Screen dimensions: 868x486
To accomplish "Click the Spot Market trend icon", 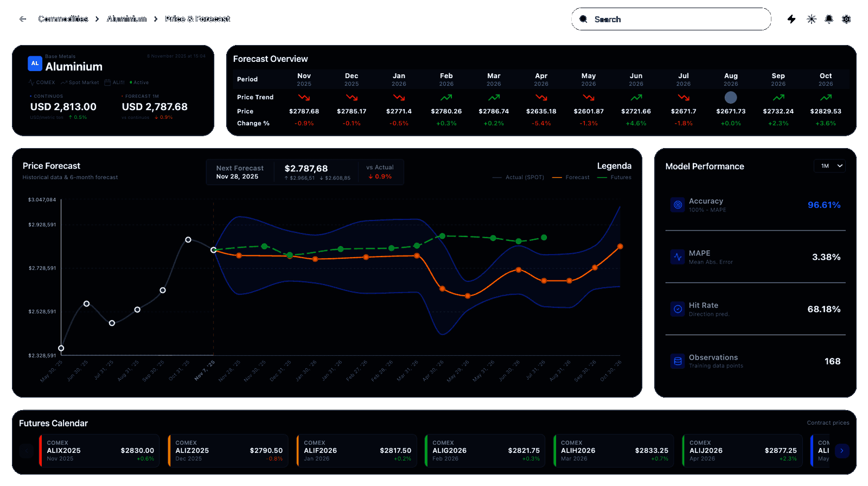I will click(x=64, y=82).
